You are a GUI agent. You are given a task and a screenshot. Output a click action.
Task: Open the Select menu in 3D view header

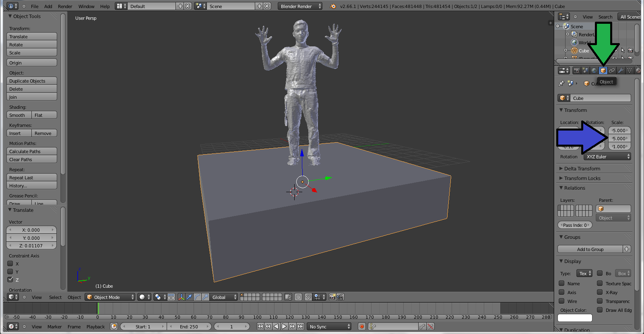[56, 297]
